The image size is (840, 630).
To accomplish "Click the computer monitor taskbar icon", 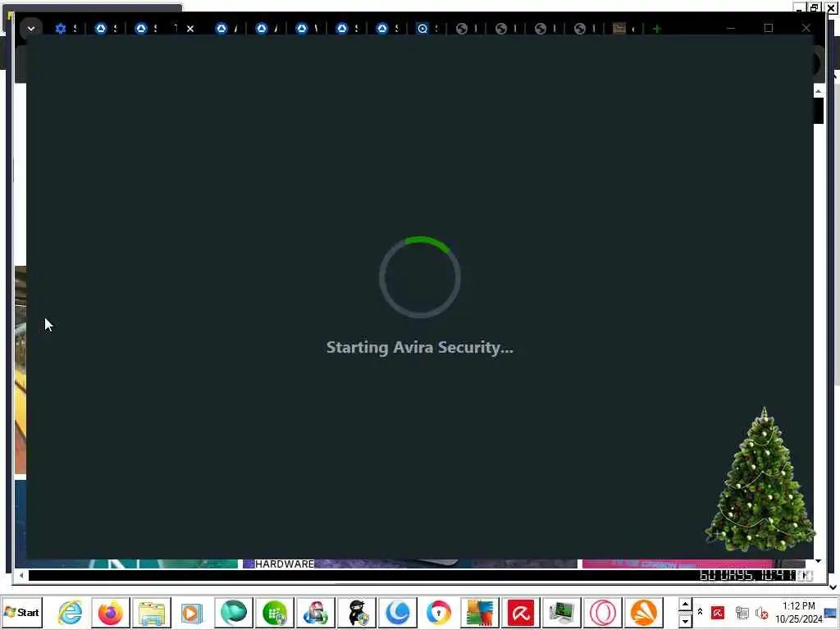I will click(x=561, y=612).
